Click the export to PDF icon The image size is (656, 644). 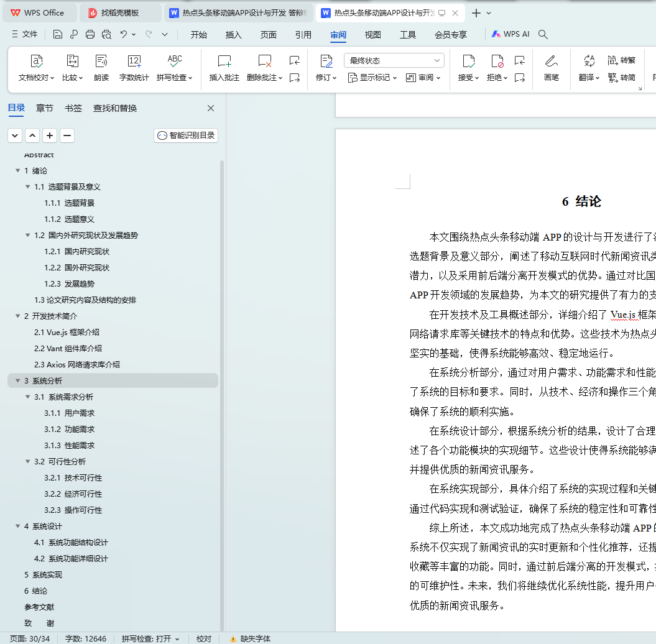pyautogui.click(x=74, y=34)
